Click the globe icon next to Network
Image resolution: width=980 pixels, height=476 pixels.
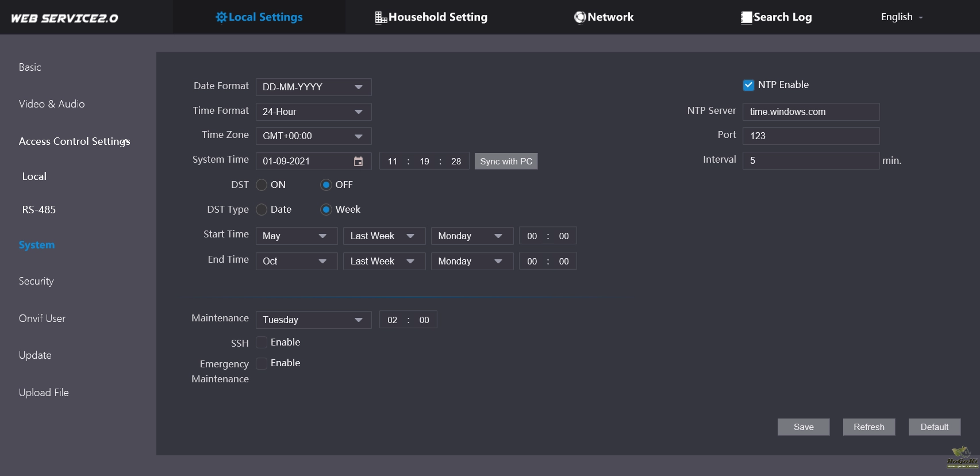click(579, 18)
